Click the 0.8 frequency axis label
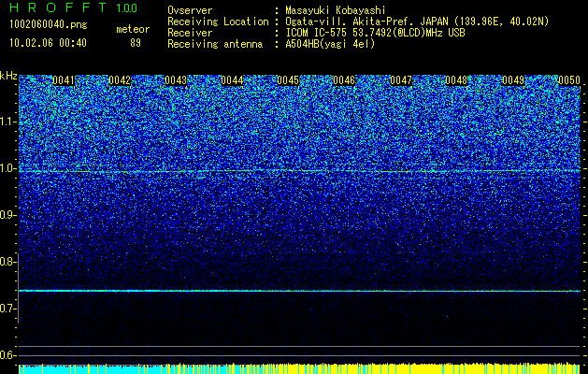Image resolution: width=588 pixels, height=374 pixels. click(7, 262)
